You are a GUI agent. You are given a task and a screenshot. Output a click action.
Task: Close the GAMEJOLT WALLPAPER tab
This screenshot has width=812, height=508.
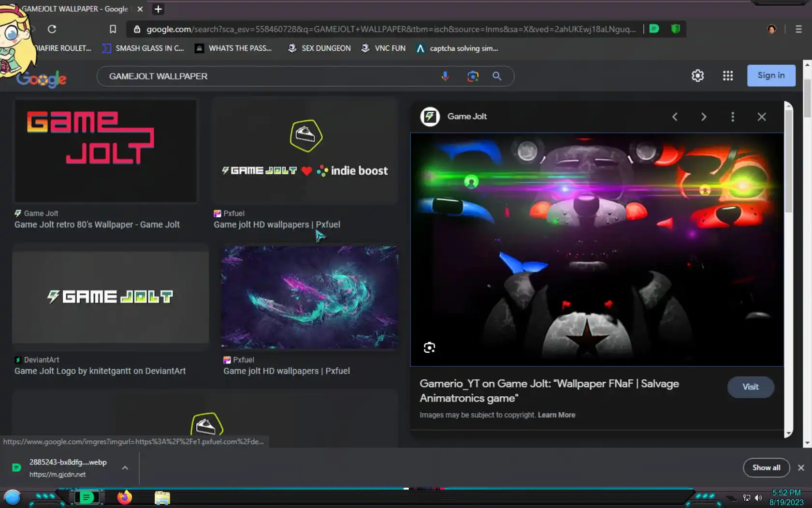click(140, 9)
